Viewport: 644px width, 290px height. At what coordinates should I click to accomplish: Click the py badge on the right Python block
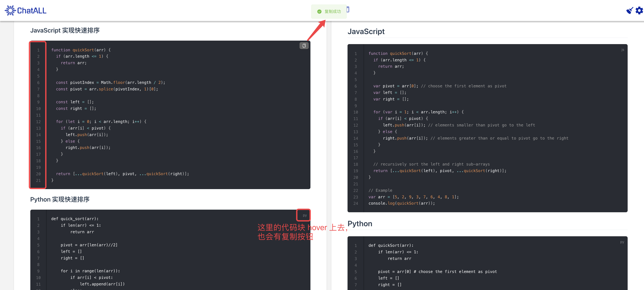tap(622, 242)
